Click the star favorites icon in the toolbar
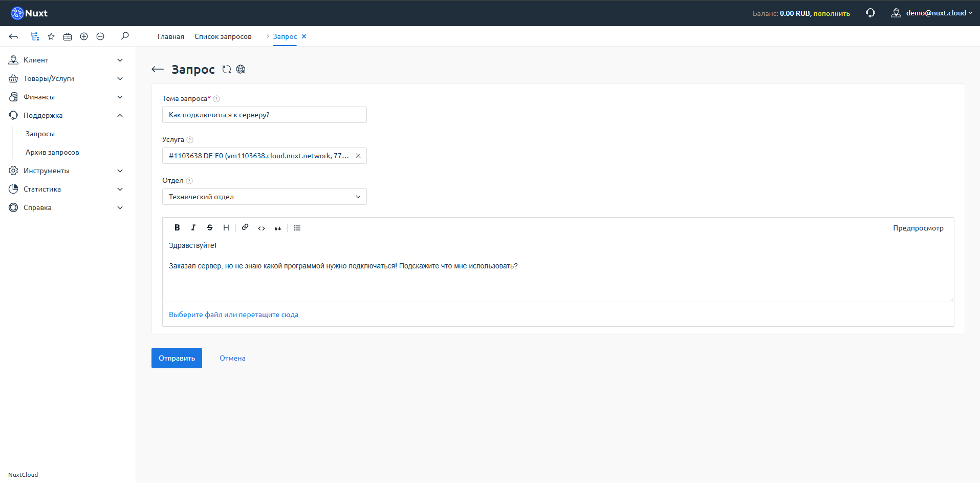Viewport: 980px width, 483px height. [x=51, y=36]
